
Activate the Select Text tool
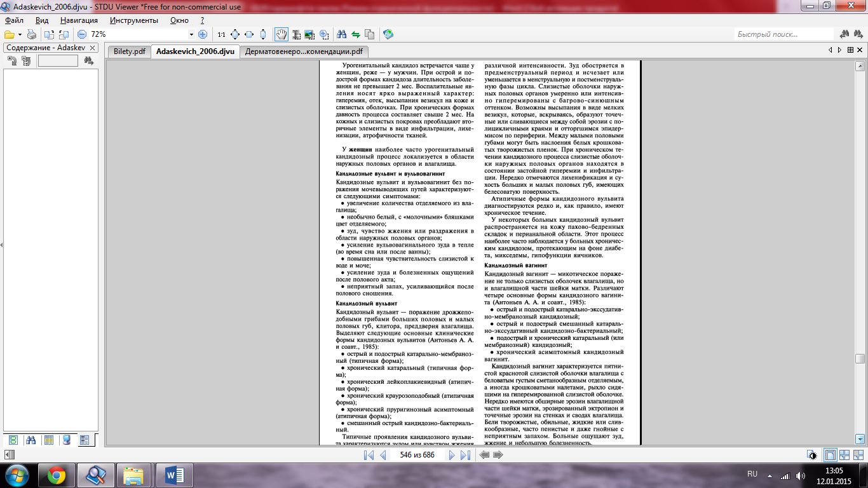click(x=295, y=34)
